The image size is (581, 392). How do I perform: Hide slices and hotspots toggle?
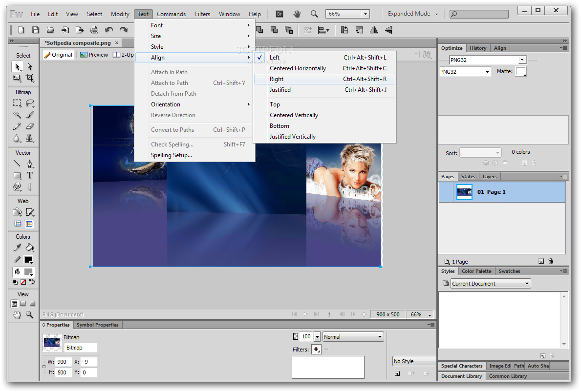coord(18,224)
